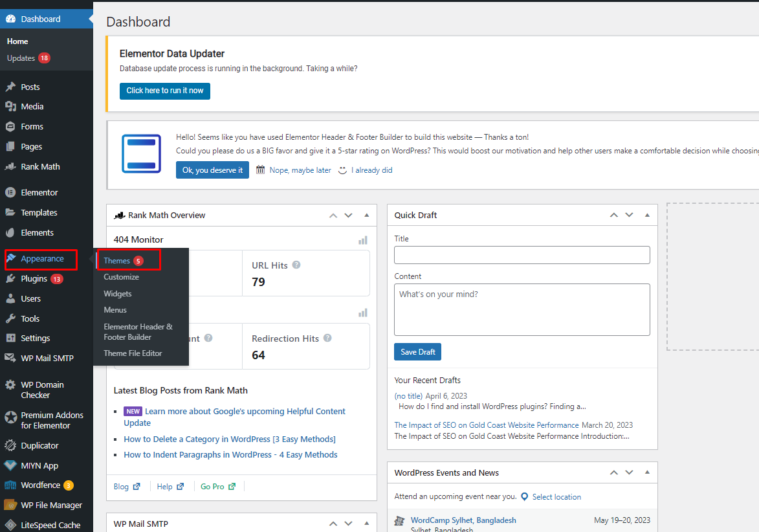This screenshot has height=532, width=759.
Task: Click 'I already did' link
Action: (x=372, y=170)
